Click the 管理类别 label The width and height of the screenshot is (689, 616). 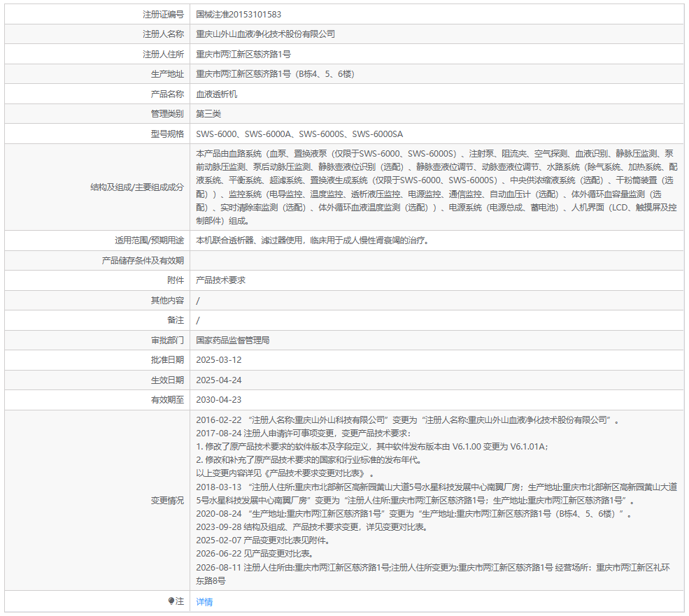pos(167,114)
